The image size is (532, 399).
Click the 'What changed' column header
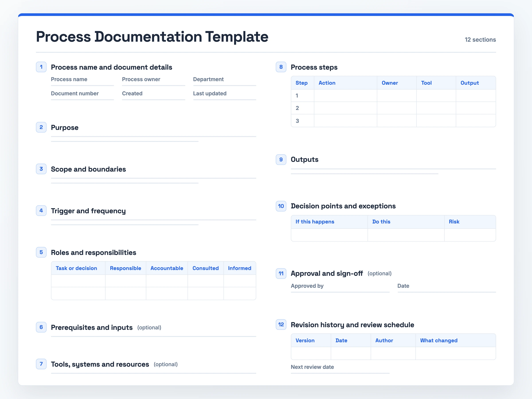point(456,340)
